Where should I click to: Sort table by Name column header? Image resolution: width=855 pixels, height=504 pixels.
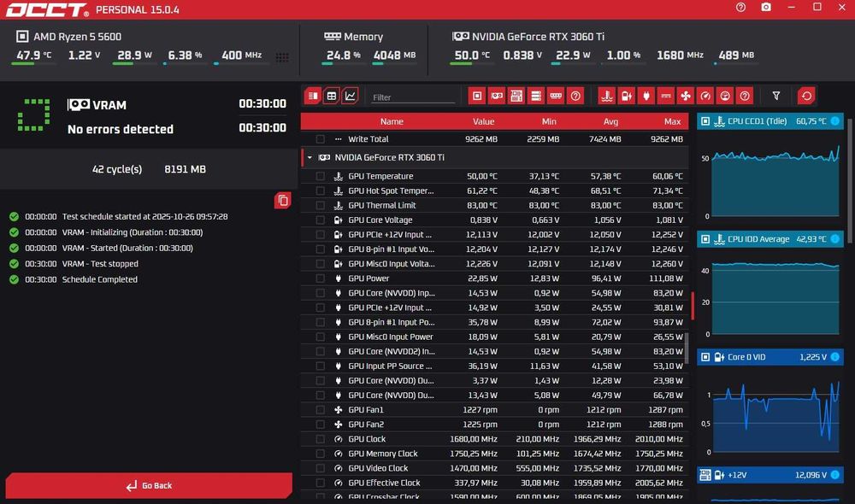392,121
